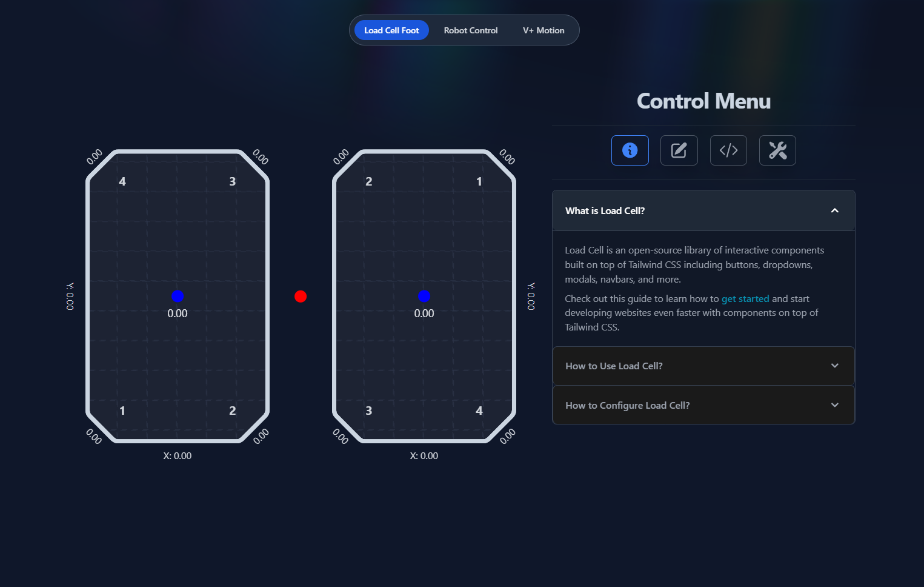The image size is (924, 587).
Task: Click sensor 2 label on right foot
Action: click(368, 181)
